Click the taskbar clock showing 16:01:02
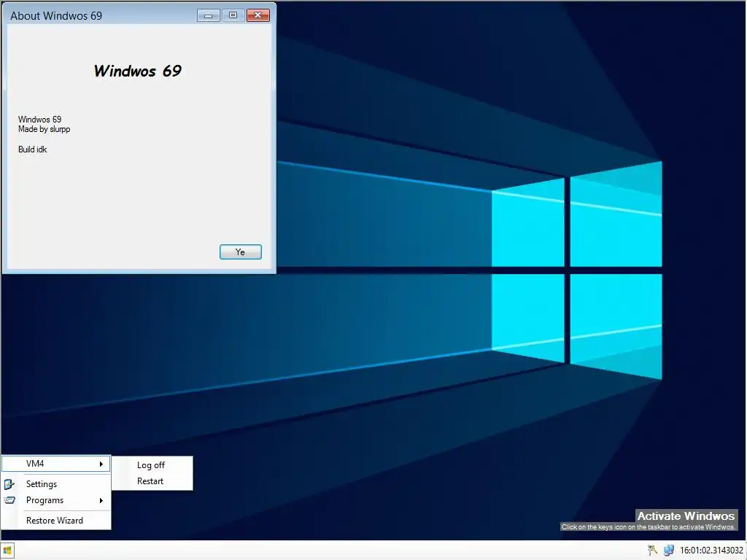Image resolution: width=747 pixels, height=560 pixels. pyautogui.click(x=711, y=551)
